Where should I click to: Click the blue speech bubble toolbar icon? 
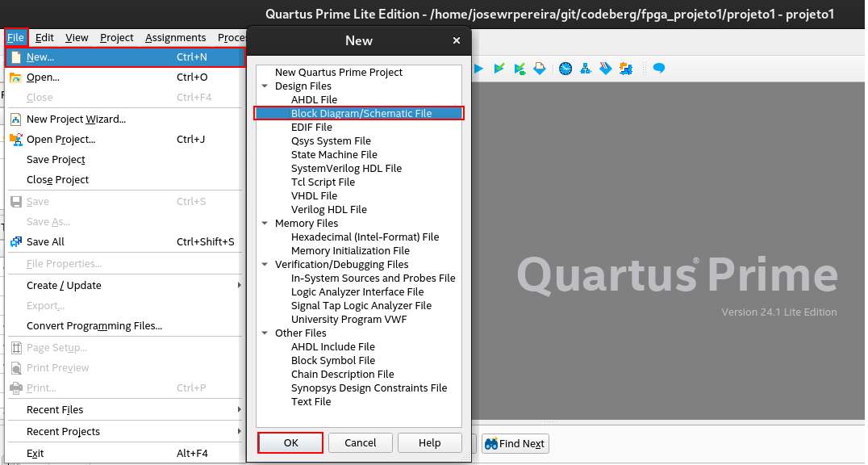659,69
